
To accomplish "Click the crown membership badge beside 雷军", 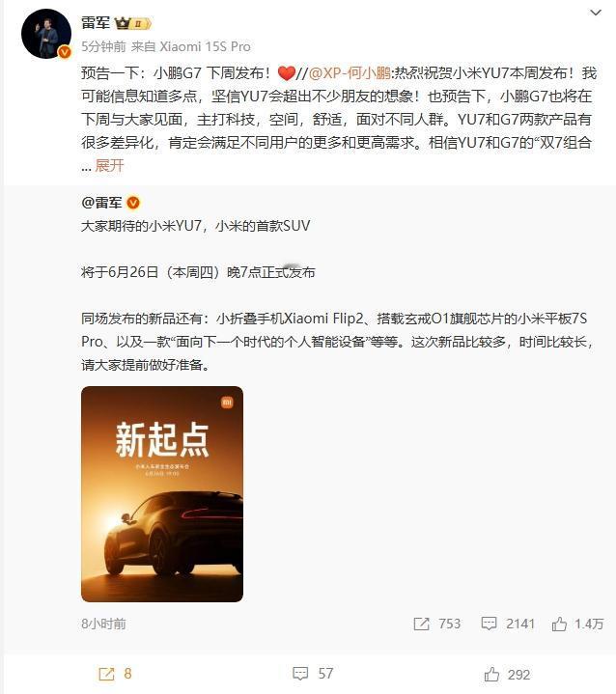I will point(133,23).
